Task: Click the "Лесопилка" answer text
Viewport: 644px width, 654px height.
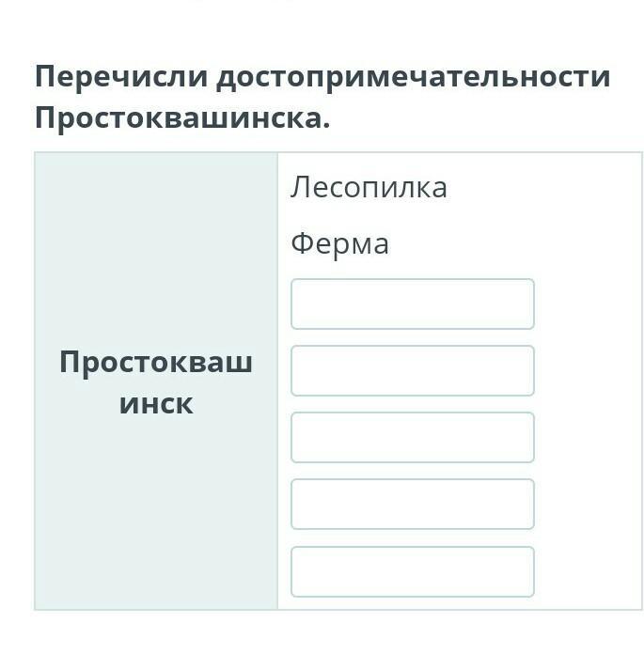Action: click(369, 188)
